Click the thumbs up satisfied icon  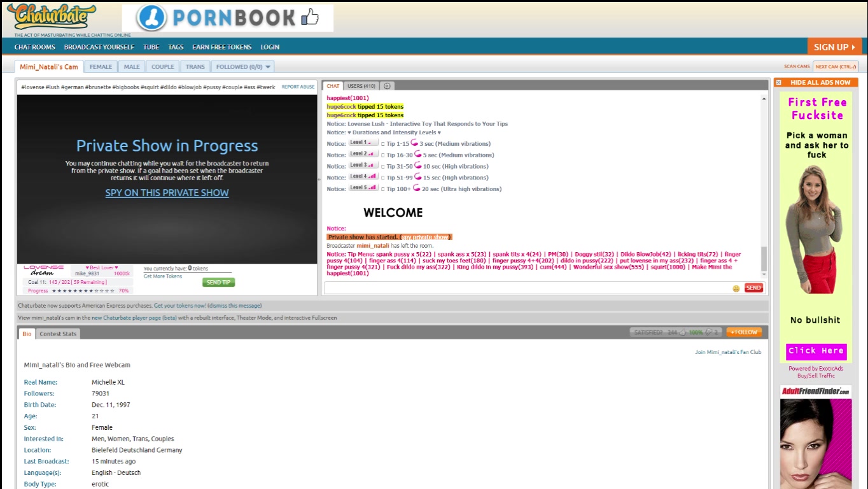click(683, 332)
